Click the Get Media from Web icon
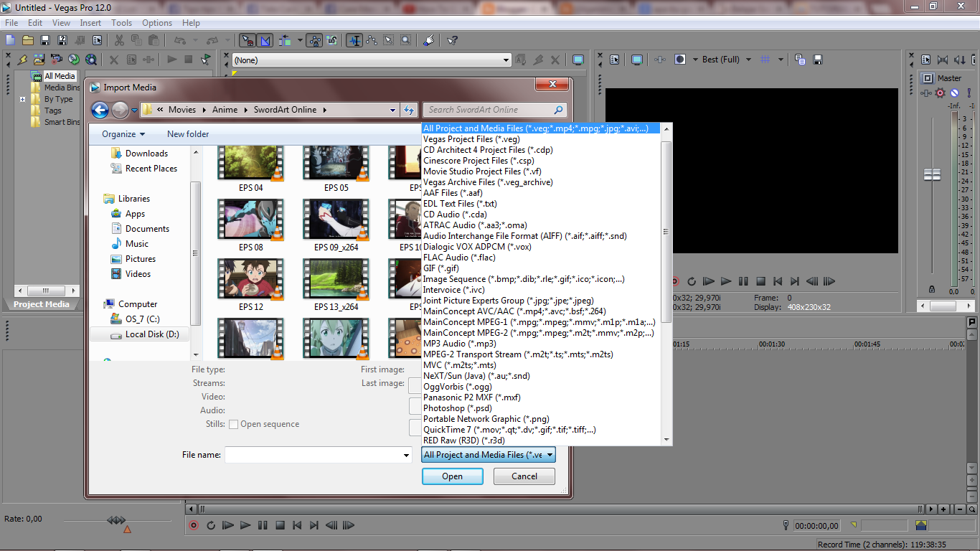980x551 pixels. click(91, 60)
